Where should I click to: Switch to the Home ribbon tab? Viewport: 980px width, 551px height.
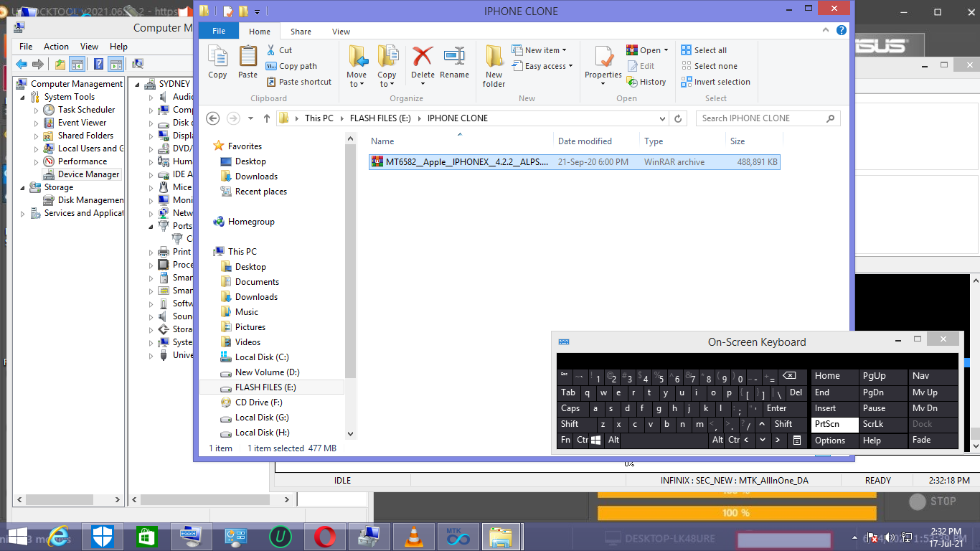260,32
